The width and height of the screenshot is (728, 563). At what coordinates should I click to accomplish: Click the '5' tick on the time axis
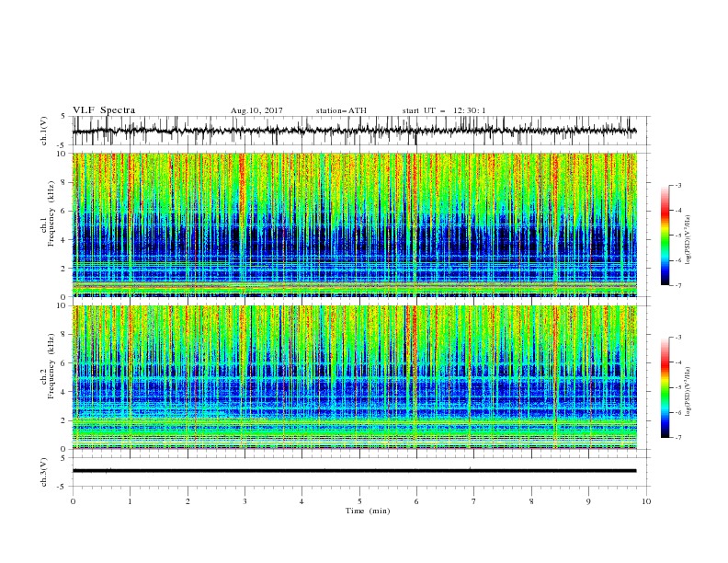[x=359, y=501]
